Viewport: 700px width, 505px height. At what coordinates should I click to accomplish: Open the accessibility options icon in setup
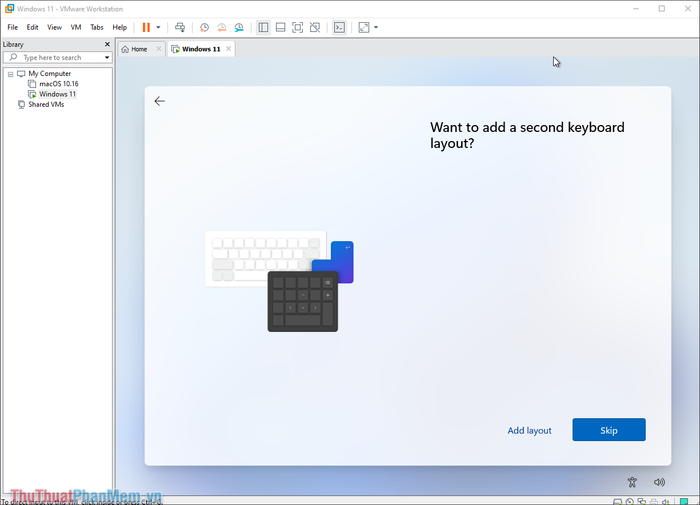click(632, 482)
